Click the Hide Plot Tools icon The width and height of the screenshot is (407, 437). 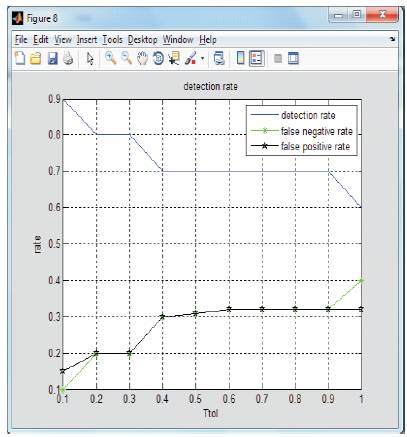pyautogui.click(x=278, y=59)
